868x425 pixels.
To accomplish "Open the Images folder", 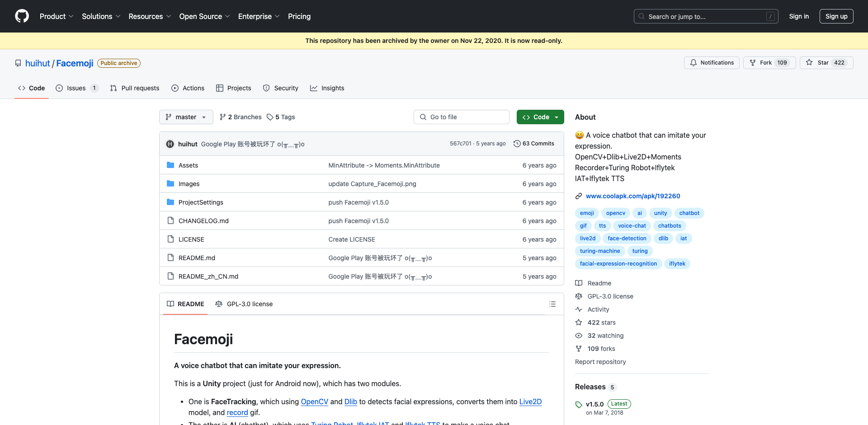I will (x=189, y=184).
